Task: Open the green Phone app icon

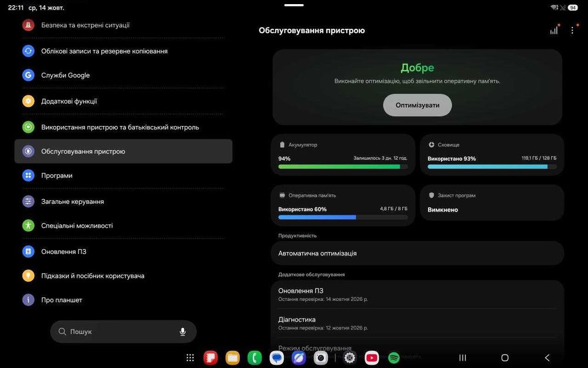Action: click(255, 358)
